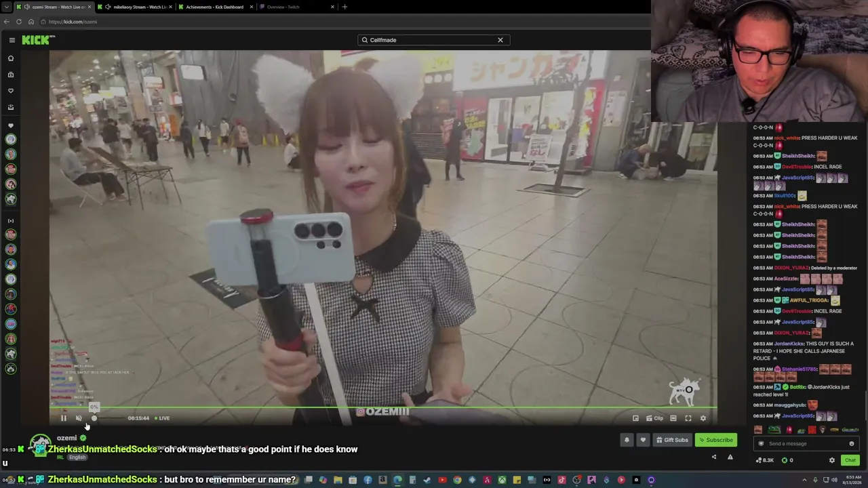Unmute the stream audio
Viewport: 868px width, 488px height.
79,418
